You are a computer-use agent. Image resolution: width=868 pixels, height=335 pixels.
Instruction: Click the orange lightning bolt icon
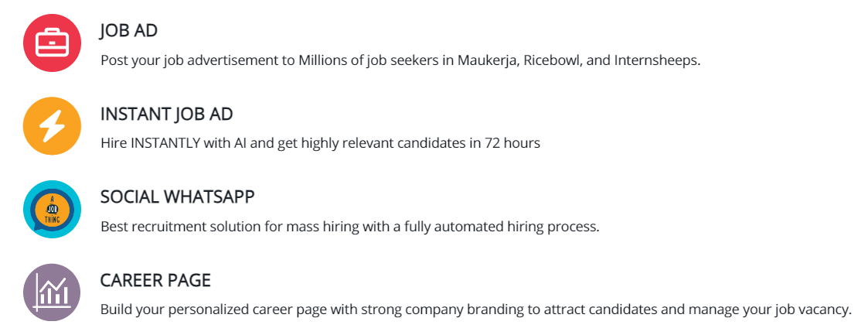pos(53,126)
